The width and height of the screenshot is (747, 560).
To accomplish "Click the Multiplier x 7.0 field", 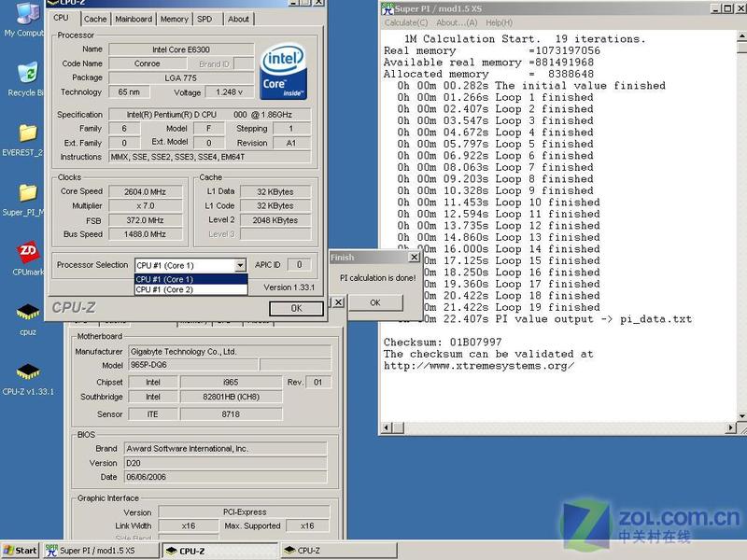I will [x=146, y=205].
